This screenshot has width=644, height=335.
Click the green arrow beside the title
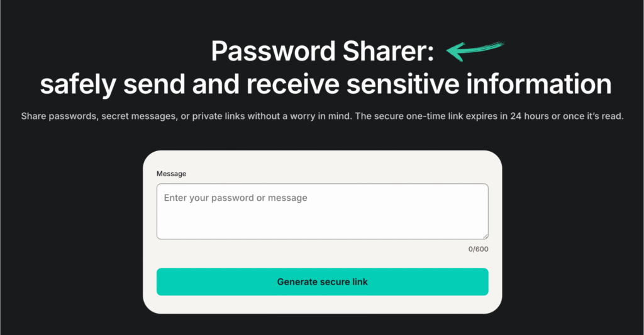click(x=475, y=51)
